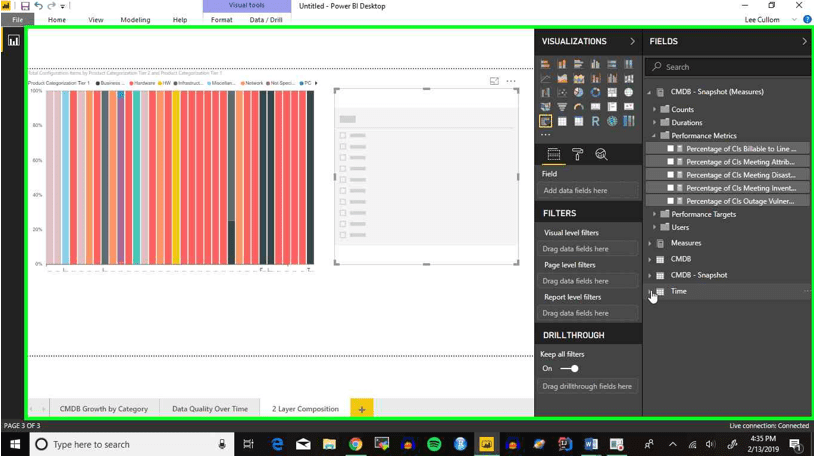Switch to Data Quality Over Time page
The height and width of the screenshot is (456, 816).
click(210, 409)
